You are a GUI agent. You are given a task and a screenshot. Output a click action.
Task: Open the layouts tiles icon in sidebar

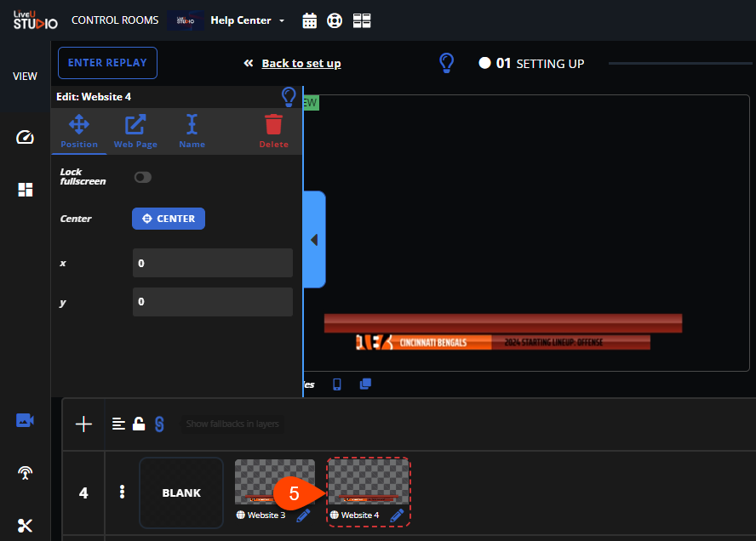point(25,190)
